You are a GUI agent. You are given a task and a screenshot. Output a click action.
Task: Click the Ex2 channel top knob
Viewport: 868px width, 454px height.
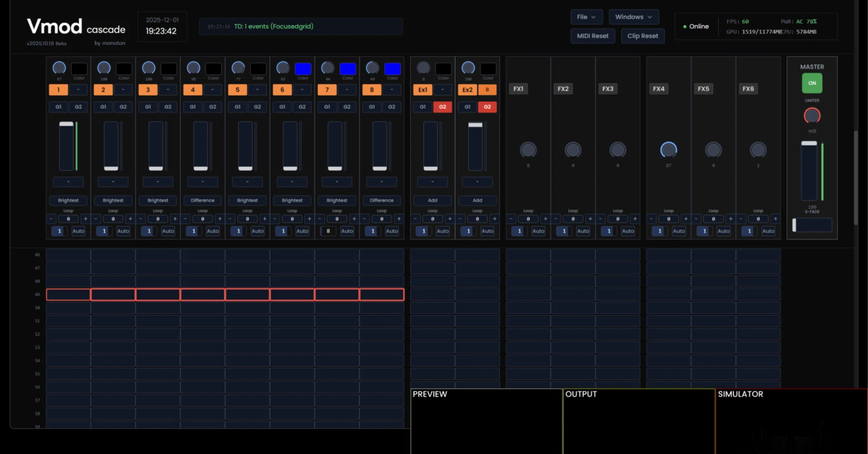click(468, 68)
